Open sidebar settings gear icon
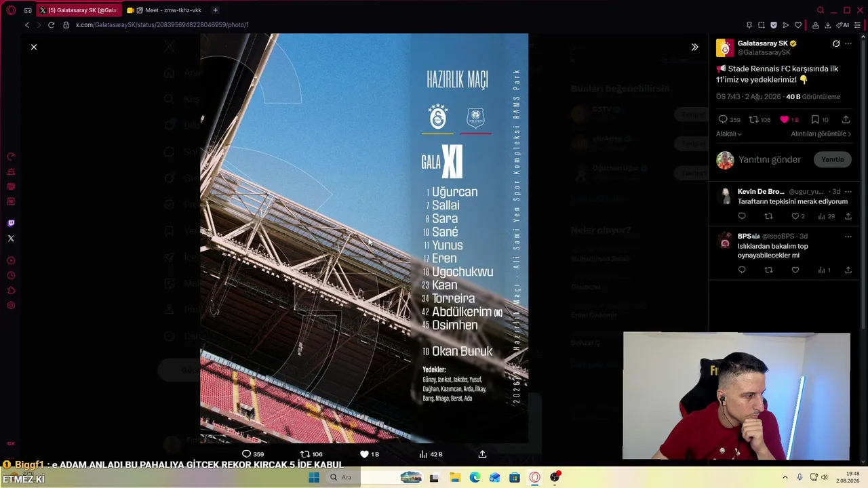 tap(11, 306)
